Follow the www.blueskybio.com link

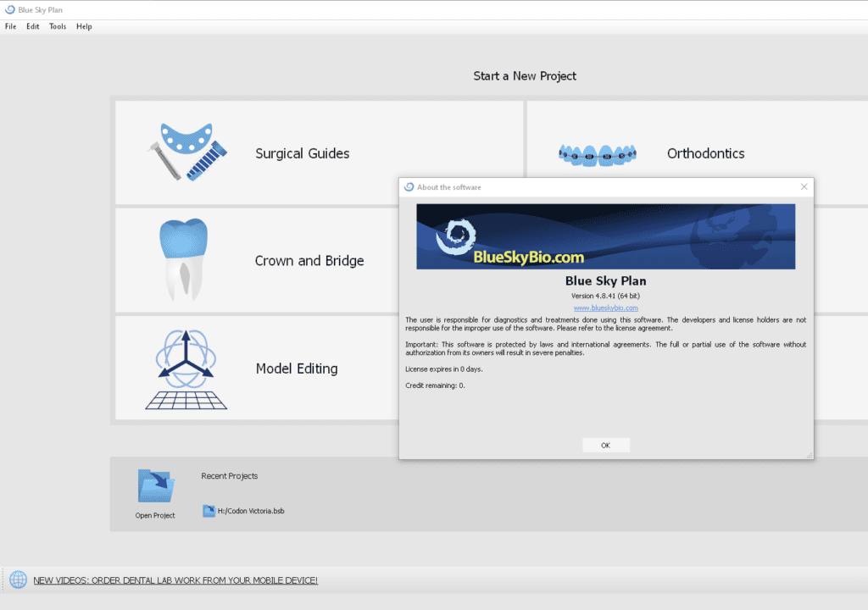point(605,308)
